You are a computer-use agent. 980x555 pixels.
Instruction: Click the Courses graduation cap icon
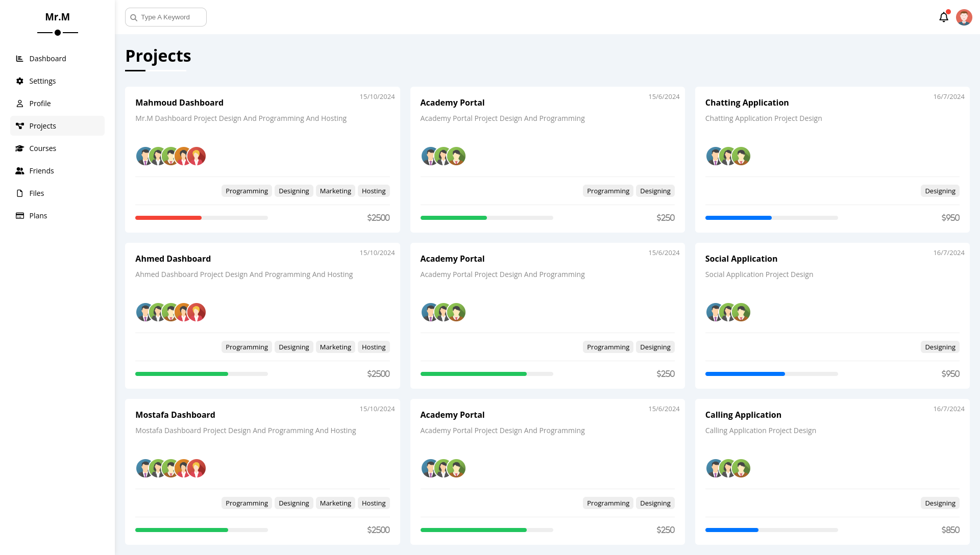point(20,148)
